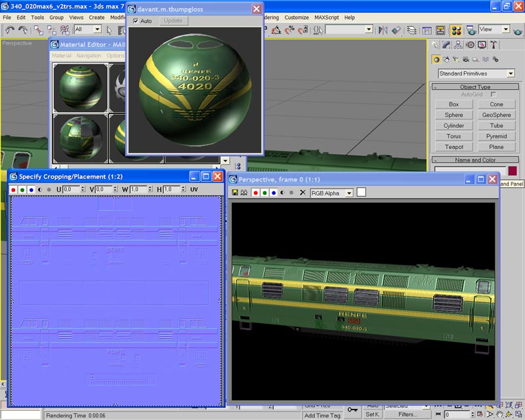The image size is (525, 420).
Task: Select the Geometry category icon
Action: point(436,60)
